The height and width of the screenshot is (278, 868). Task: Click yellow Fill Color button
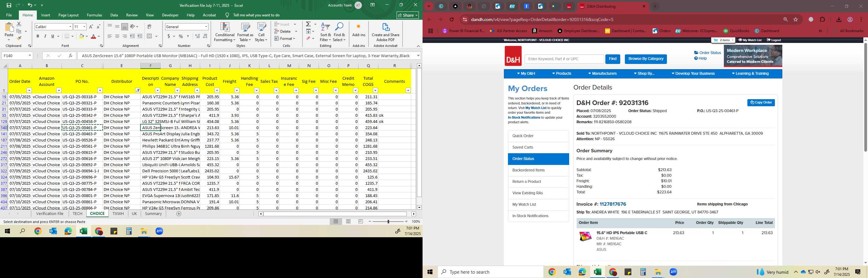(x=81, y=36)
